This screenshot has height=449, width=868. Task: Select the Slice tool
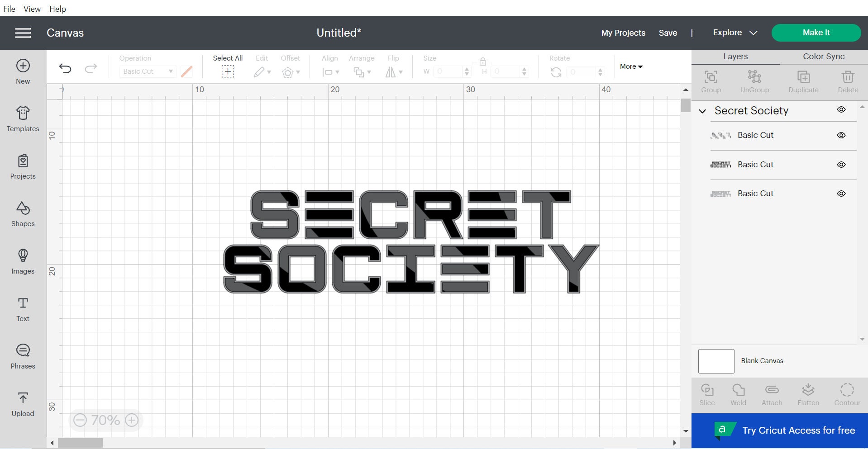(707, 392)
